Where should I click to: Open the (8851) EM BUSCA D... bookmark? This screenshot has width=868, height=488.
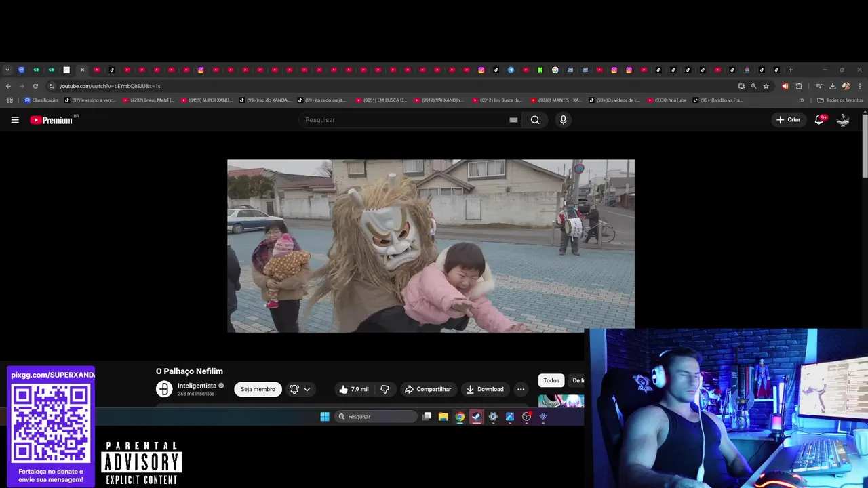pyautogui.click(x=382, y=100)
